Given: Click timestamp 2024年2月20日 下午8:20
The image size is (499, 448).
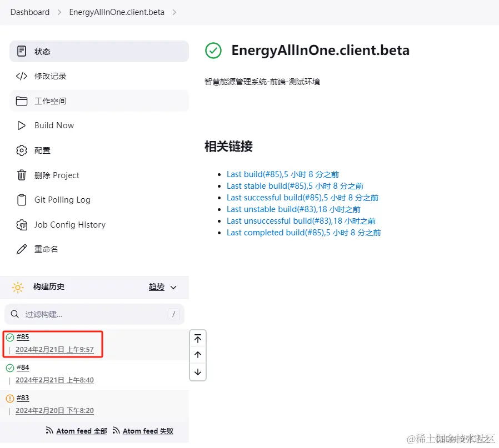Looking at the screenshot, I should coord(55,411).
